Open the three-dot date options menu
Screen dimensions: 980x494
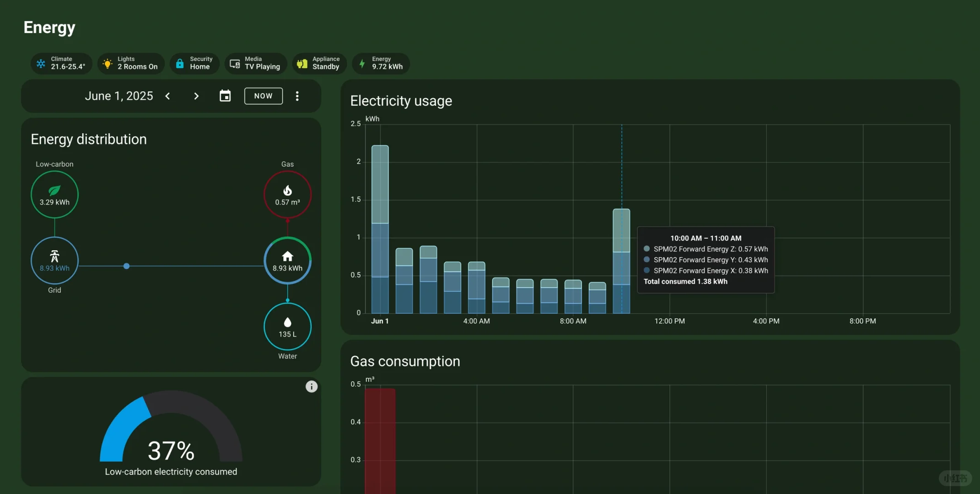[x=297, y=96]
